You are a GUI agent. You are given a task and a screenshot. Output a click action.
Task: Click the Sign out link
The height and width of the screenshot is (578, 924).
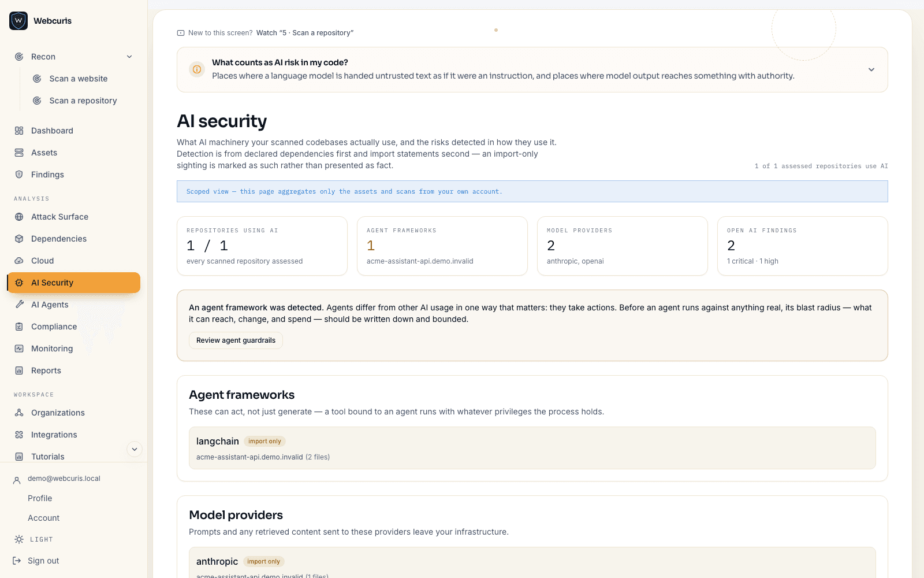pos(43,561)
